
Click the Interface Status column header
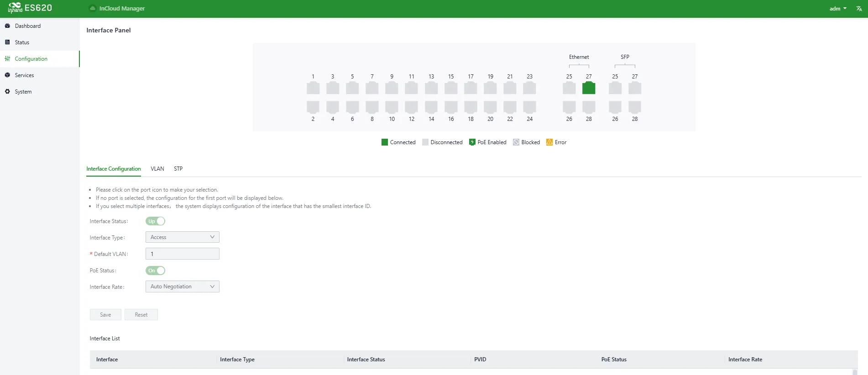(366, 359)
